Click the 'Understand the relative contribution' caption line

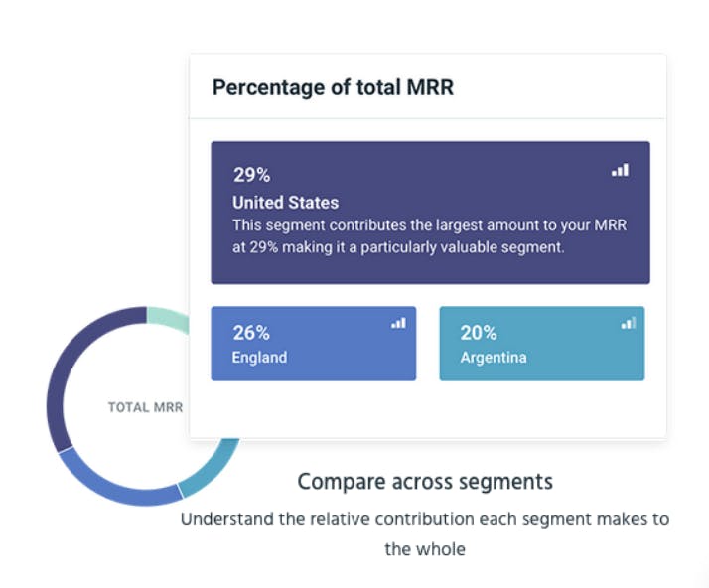click(x=425, y=519)
